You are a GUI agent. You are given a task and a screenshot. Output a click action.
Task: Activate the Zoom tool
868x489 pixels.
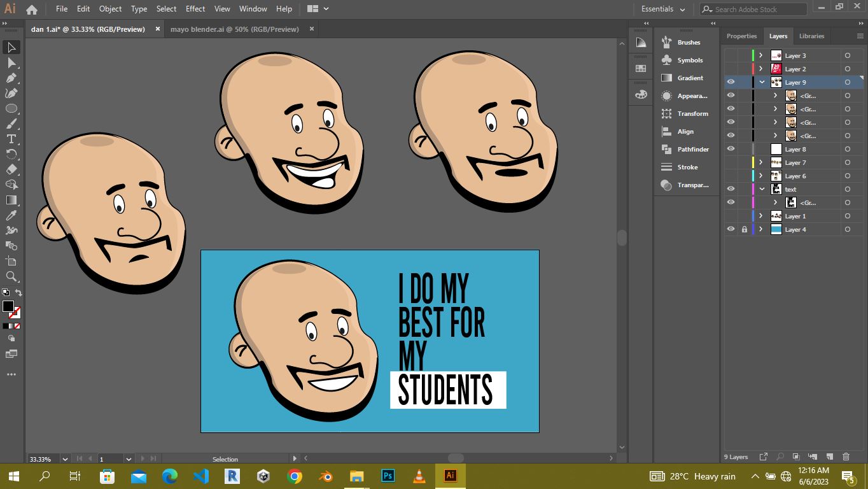11,276
